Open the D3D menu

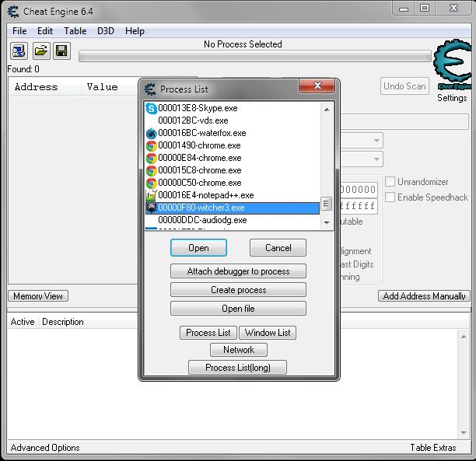coord(105,31)
